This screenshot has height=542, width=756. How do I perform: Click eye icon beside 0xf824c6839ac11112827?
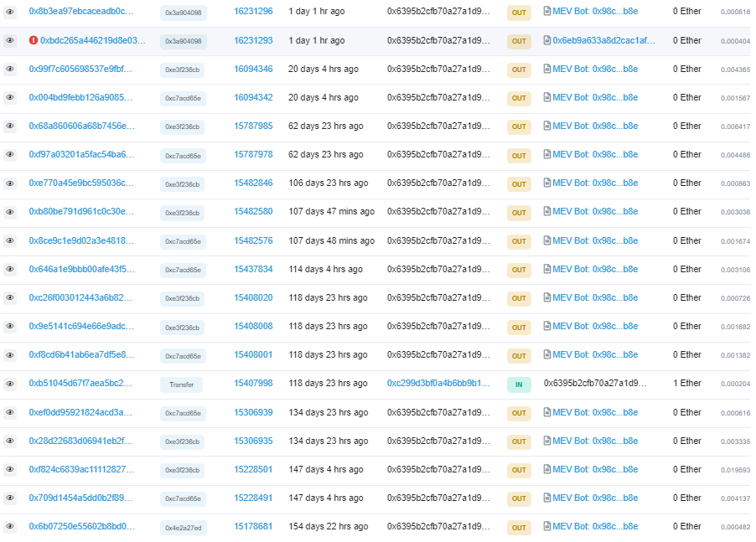[10, 469]
